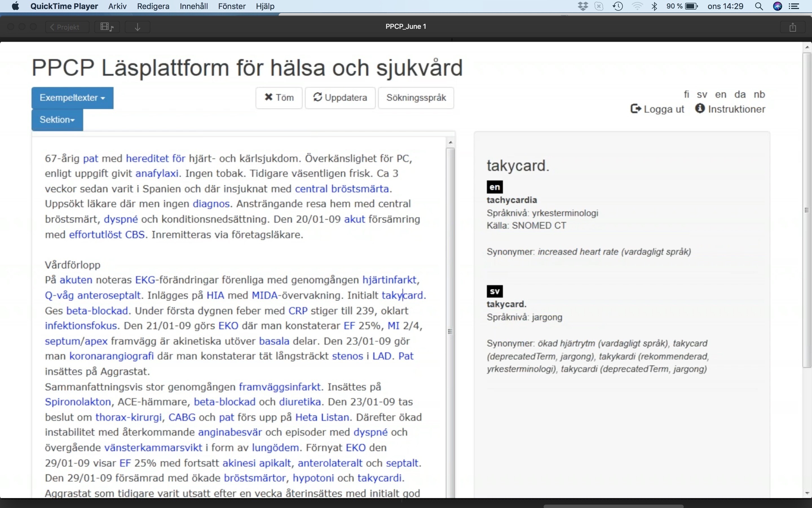Open the QuickTime Player menu
This screenshot has width=812, height=508.
pyautogui.click(x=64, y=6)
